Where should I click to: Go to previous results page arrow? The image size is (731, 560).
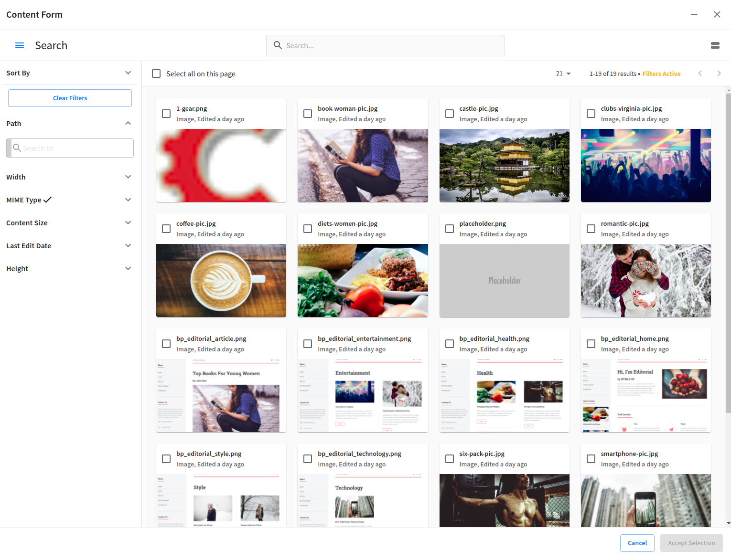click(x=700, y=74)
